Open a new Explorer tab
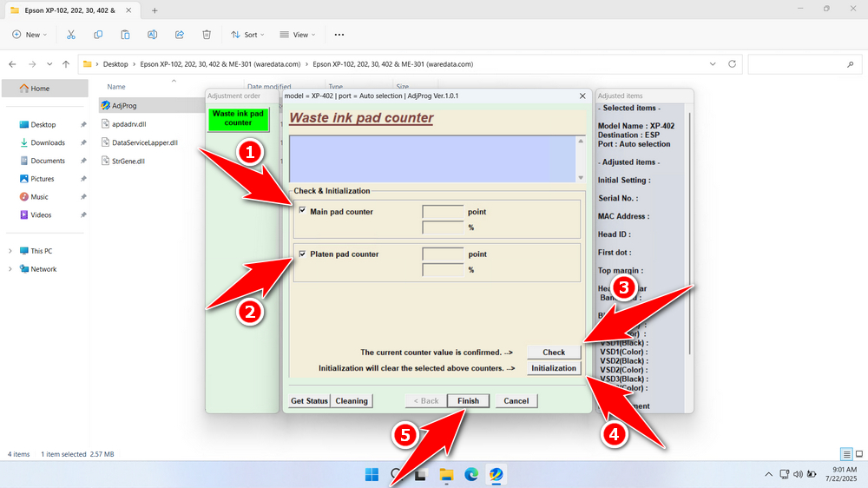This screenshot has height=488, width=868. pyautogui.click(x=155, y=10)
